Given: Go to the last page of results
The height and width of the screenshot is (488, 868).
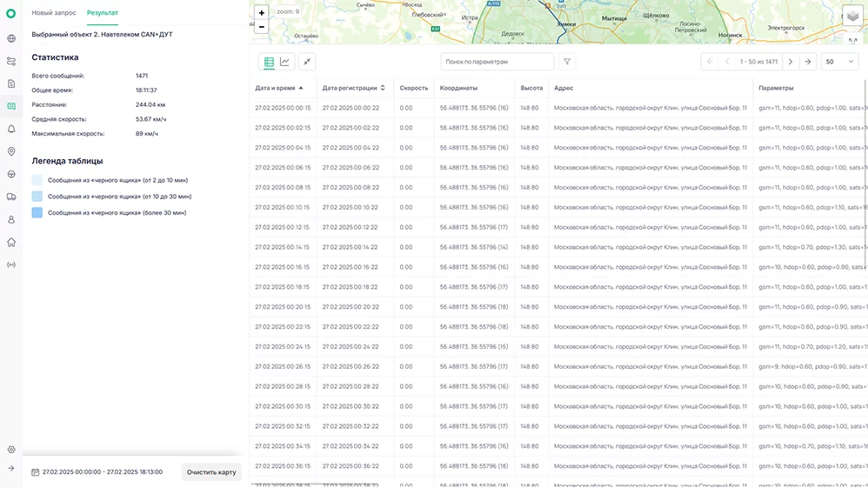Looking at the screenshot, I should (808, 62).
